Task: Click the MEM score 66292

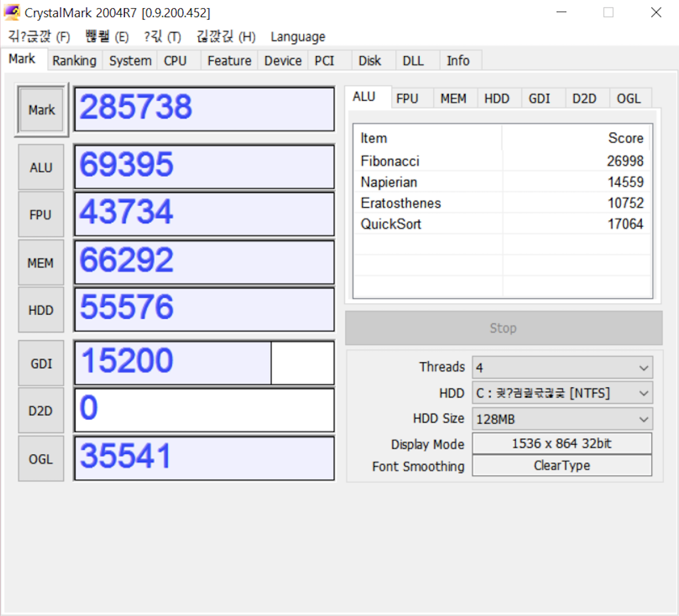Action: pyautogui.click(x=204, y=262)
